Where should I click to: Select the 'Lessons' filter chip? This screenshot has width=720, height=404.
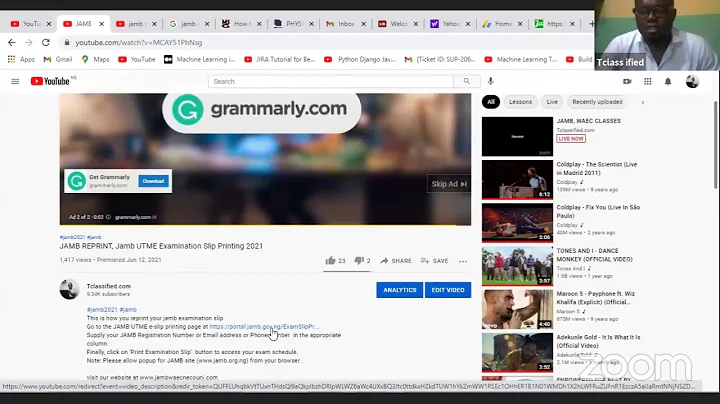pyautogui.click(x=520, y=102)
